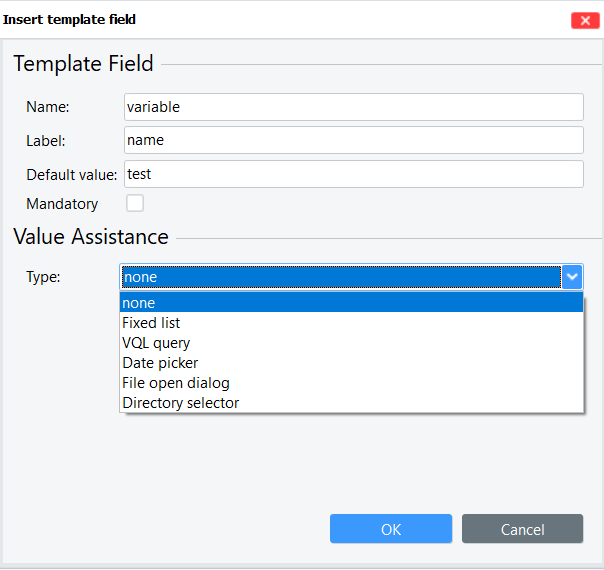The width and height of the screenshot is (604, 570).
Task: Toggle the Mandatory checkbox
Action: click(x=134, y=204)
